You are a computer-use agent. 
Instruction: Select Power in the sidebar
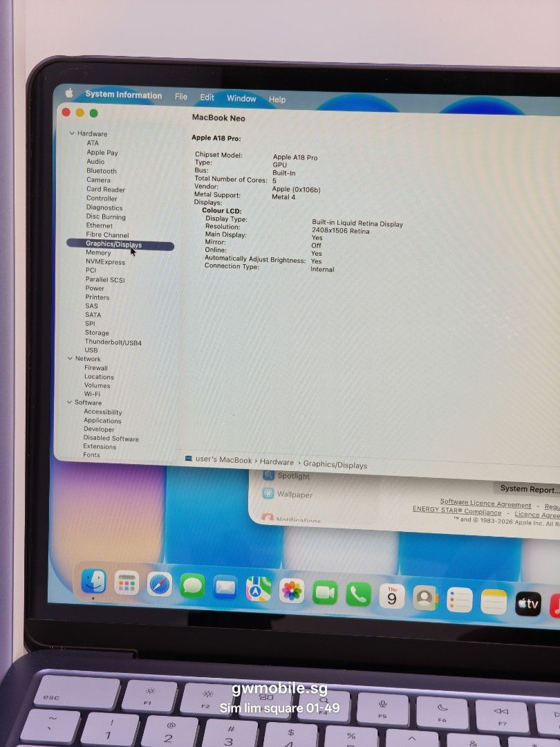[x=95, y=288]
